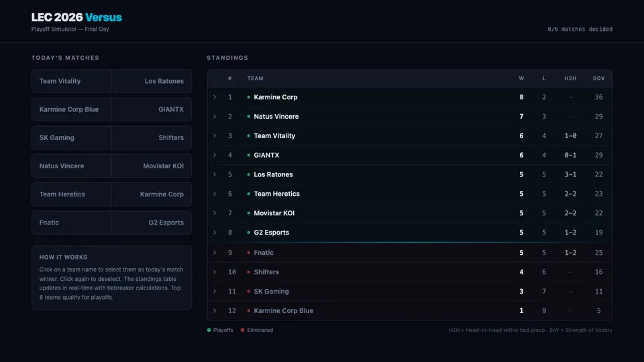
Task: Click Los Ratones' 3–1 H2H value
Action: pos(570,174)
